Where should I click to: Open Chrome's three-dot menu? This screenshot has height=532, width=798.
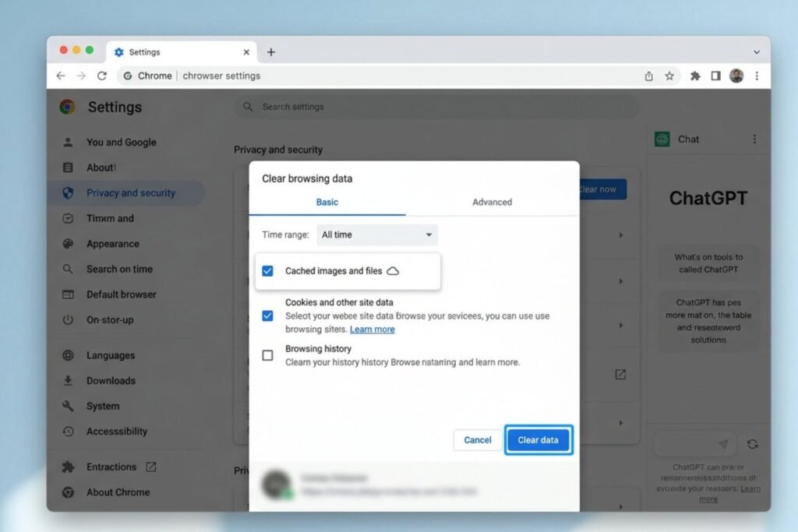[757, 76]
